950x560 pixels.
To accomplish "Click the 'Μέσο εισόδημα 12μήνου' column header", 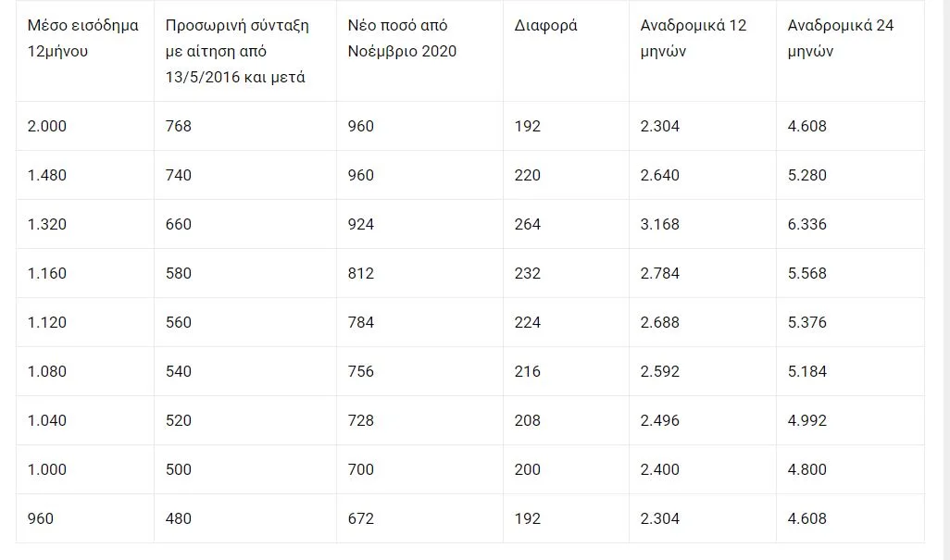I will coord(83,38).
